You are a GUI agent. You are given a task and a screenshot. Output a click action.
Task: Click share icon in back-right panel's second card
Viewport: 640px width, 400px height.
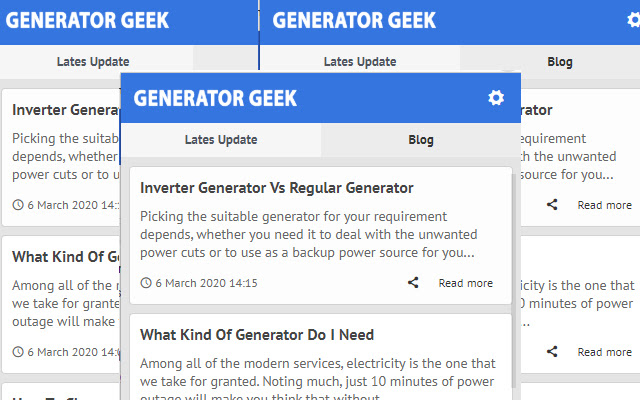point(552,352)
